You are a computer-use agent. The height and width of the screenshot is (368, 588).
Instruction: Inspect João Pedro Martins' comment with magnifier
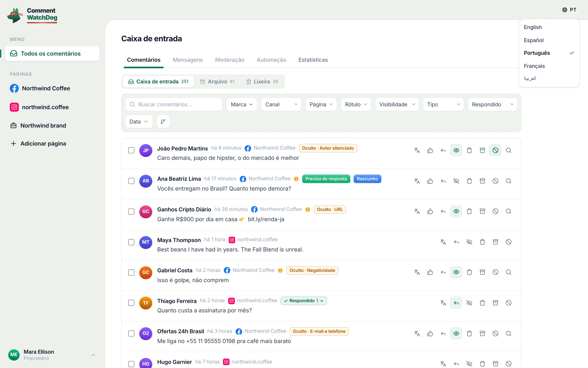[509, 150]
